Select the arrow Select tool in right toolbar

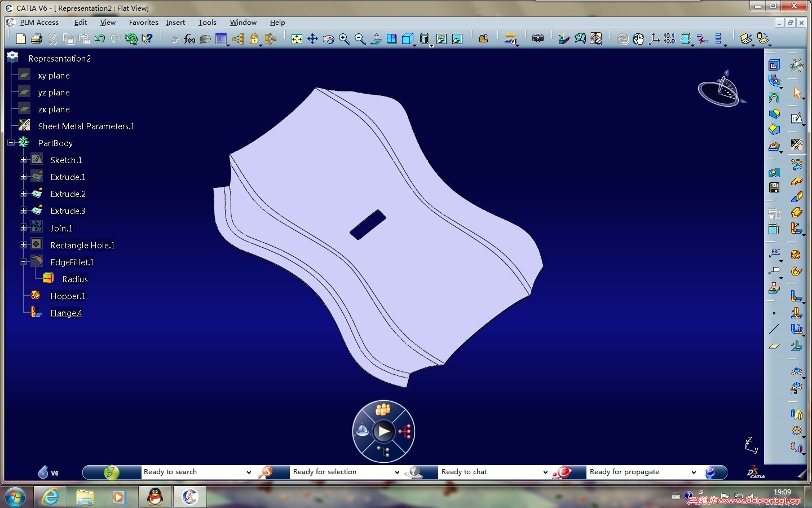tap(796, 93)
